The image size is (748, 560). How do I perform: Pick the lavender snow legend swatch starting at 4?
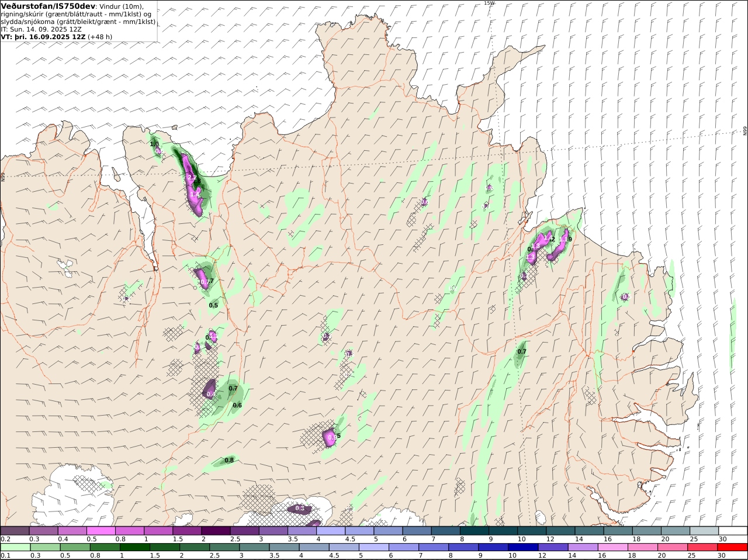pyautogui.click(x=331, y=530)
